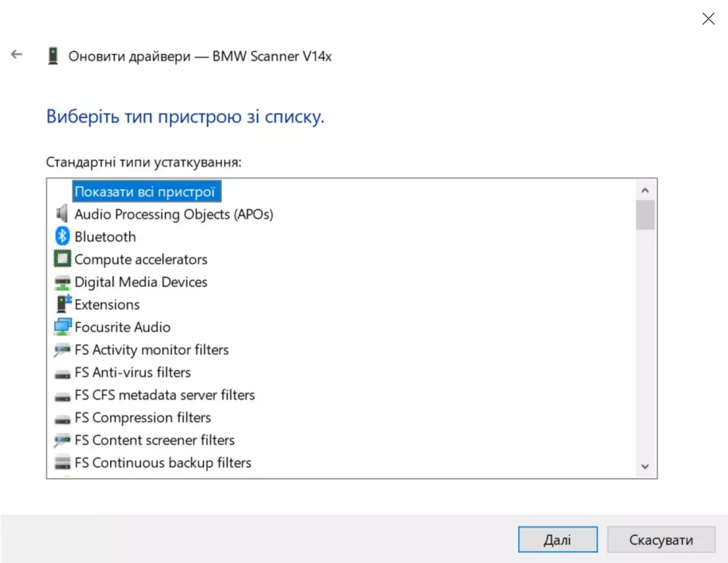
Task: Select FS Content screener filters item
Action: (154, 440)
